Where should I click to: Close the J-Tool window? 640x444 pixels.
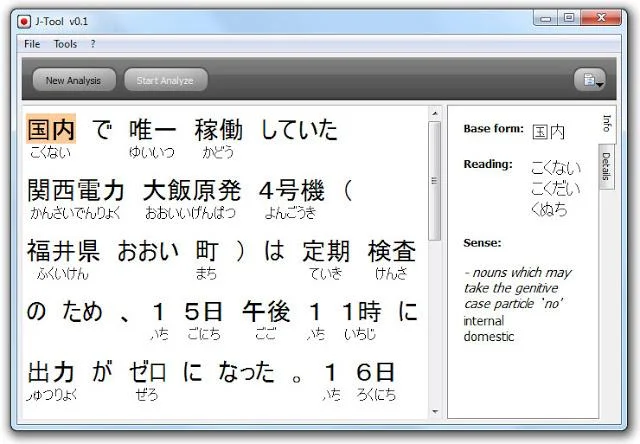tap(601, 18)
